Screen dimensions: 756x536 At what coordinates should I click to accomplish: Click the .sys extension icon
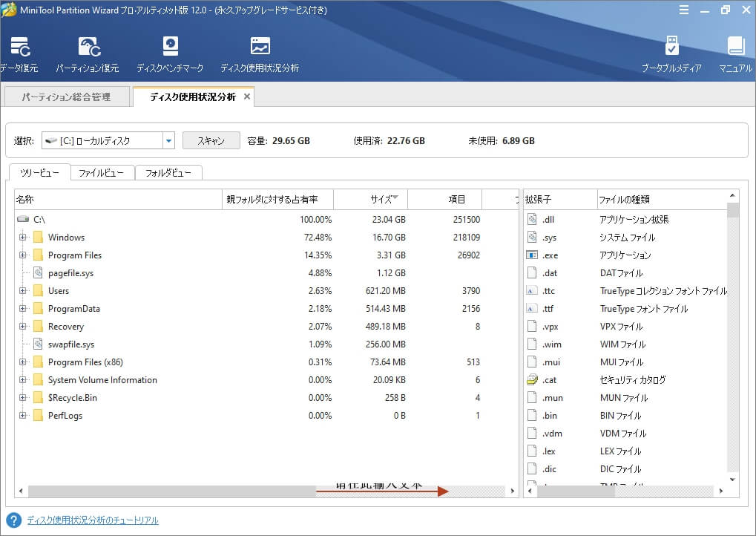532,237
